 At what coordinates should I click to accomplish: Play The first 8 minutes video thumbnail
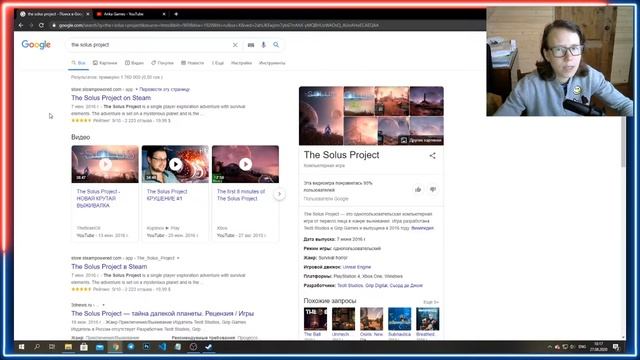[246, 164]
